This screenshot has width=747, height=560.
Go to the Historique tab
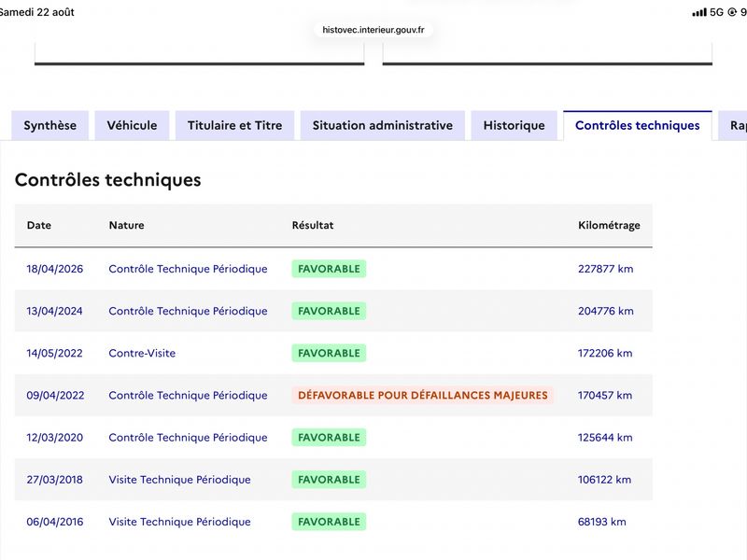pyautogui.click(x=514, y=125)
